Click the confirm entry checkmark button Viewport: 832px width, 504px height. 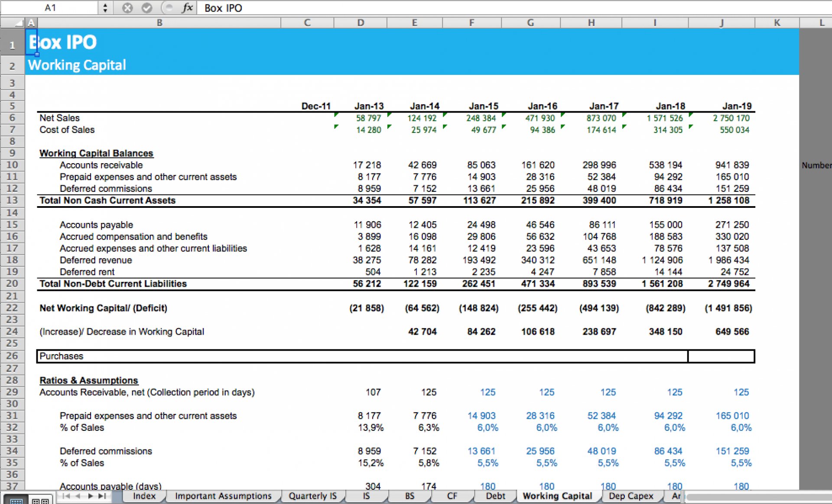pyautogui.click(x=147, y=8)
